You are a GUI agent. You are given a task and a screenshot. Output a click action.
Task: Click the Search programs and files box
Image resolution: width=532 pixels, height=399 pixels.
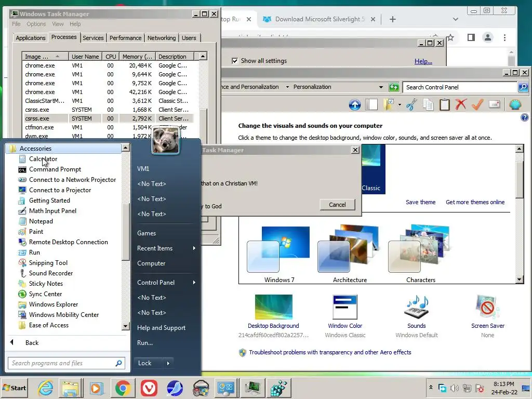coord(66,363)
